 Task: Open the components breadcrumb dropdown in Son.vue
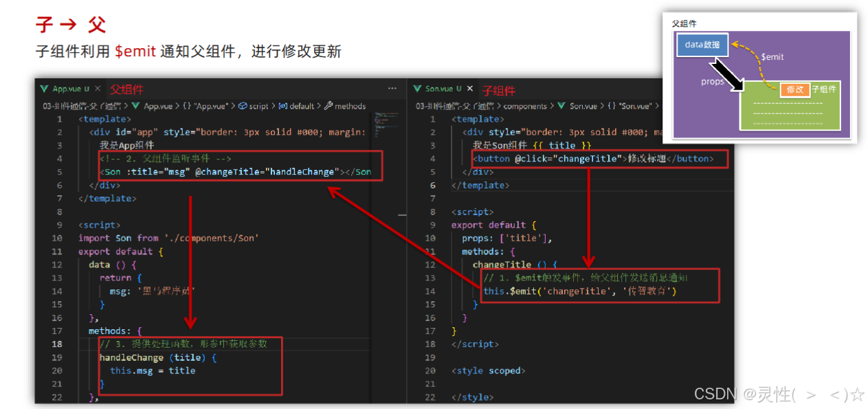point(526,104)
